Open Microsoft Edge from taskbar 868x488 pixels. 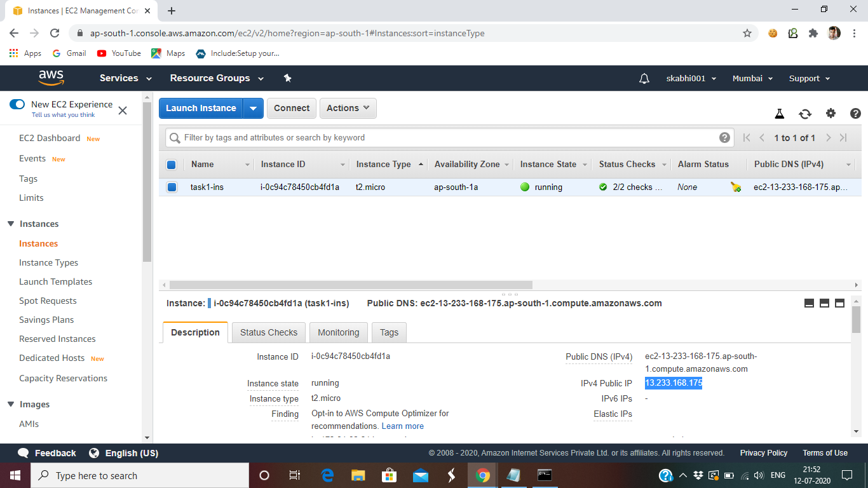328,475
